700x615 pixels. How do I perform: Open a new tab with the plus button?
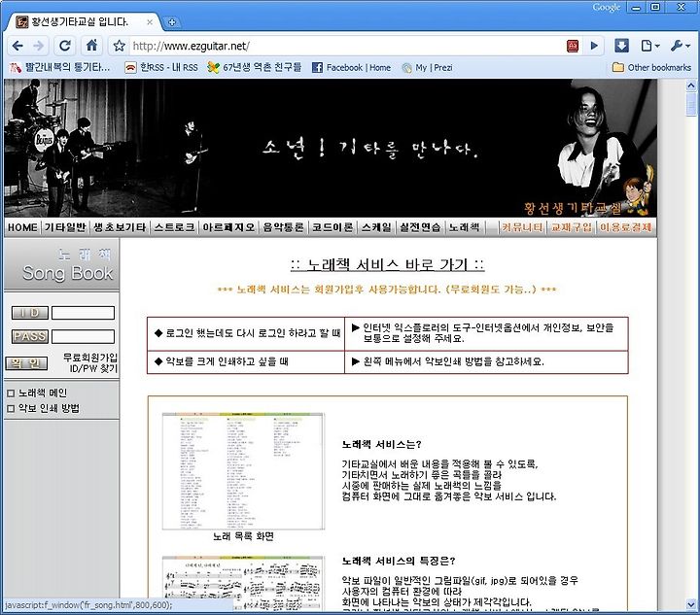pyautogui.click(x=172, y=21)
